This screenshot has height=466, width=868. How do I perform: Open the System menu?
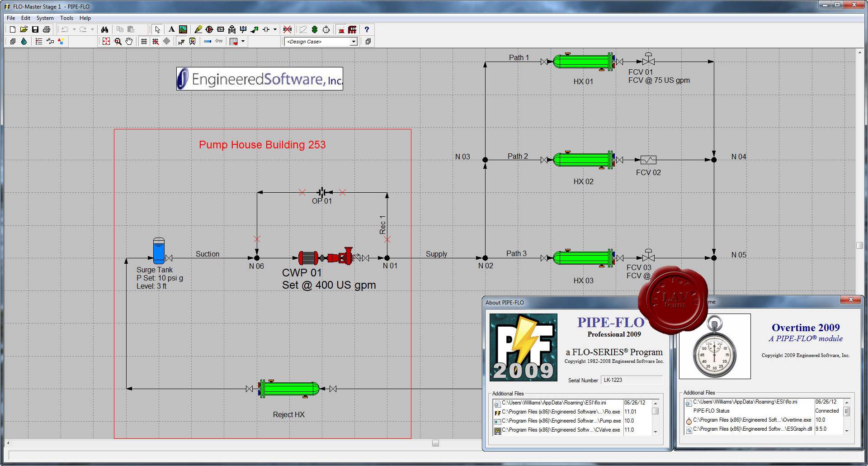45,18
